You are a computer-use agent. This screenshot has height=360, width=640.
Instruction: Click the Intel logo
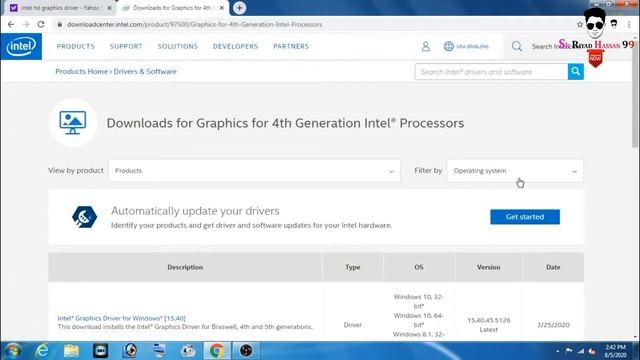pos(21,47)
